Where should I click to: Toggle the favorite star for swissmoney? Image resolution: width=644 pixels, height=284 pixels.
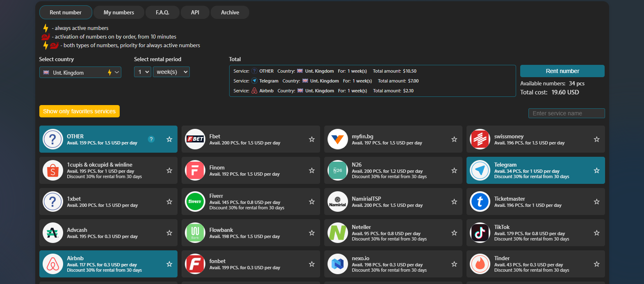[597, 139]
